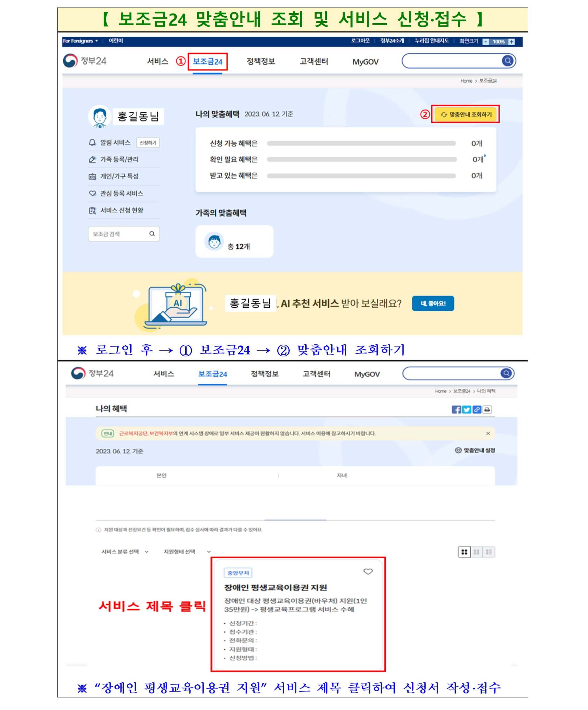
Task: Open 고객센터 menu in the upper screenshot
Action: point(314,62)
